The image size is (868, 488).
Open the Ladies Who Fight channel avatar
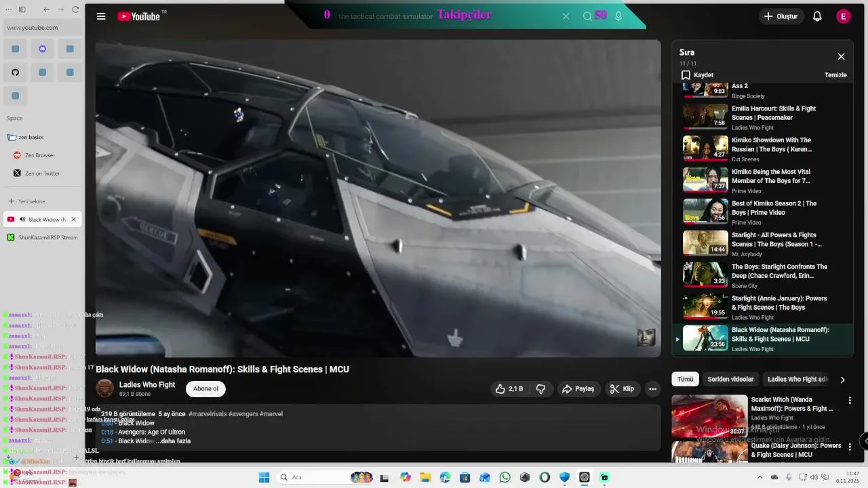105,388
